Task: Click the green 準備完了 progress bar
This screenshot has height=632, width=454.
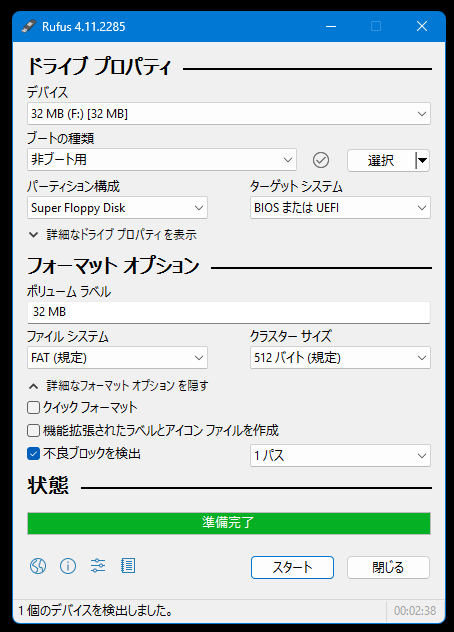Action: click(x=229, y=523)
